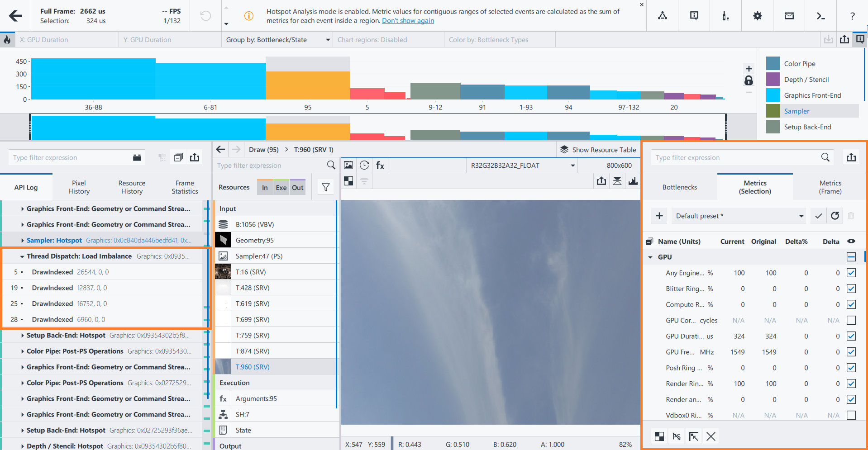Click the Depth / Stencil legend color swatch
The height and width of the screenshot is (450, 868).
click(x=773, y=79)
